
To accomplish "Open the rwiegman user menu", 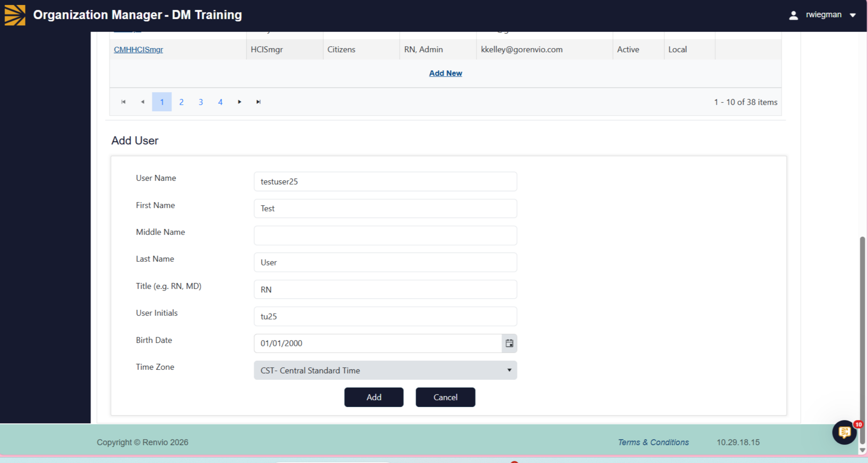I will [823, 15].
